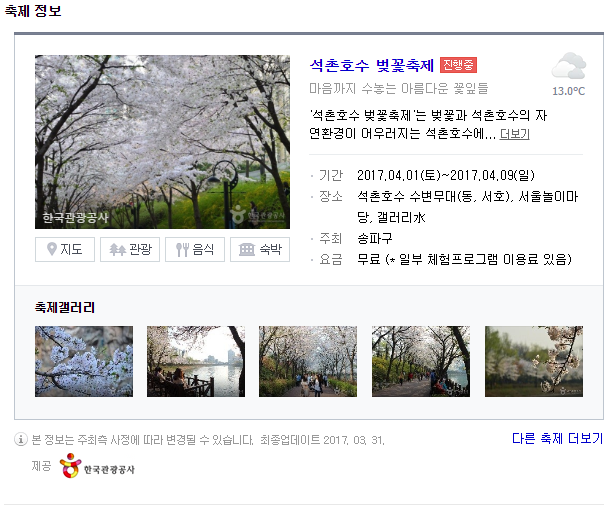Open the 숙박 lodging button
Viewport: 611px width, 506px height.
[x=260, y=249]
